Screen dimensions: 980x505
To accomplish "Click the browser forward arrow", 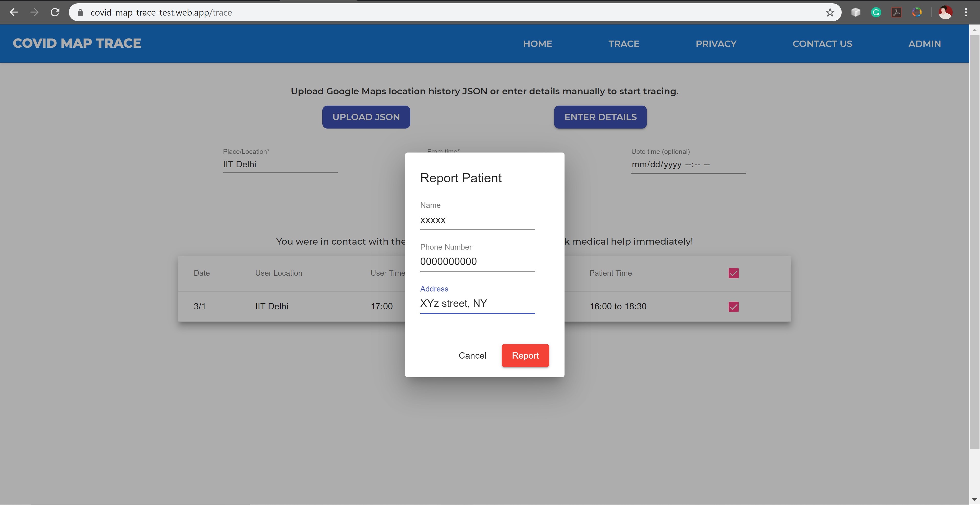I will tap(34, 12).
